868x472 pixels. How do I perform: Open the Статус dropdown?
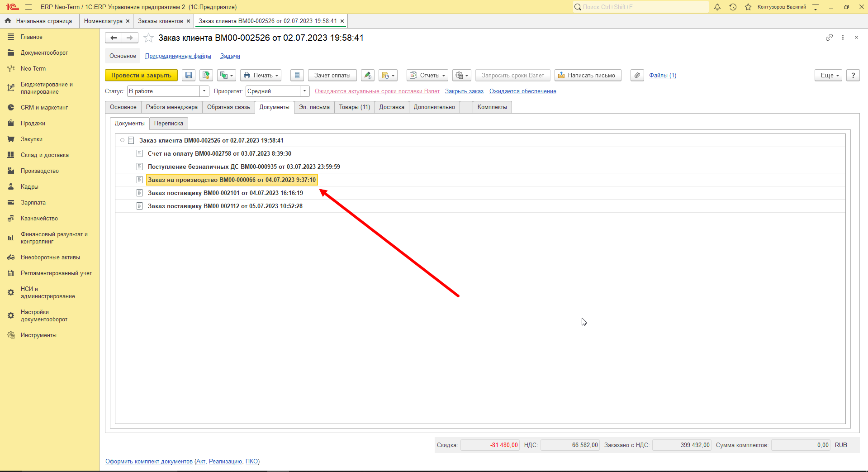204,91
